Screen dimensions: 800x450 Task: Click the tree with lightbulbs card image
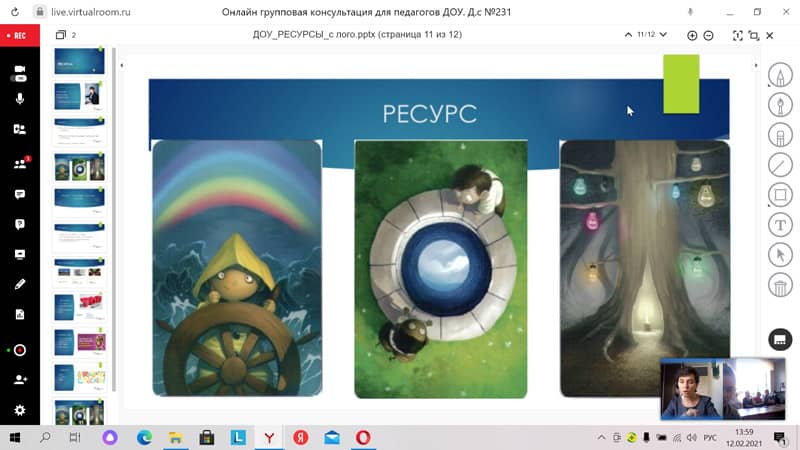(x=645, y=268)
